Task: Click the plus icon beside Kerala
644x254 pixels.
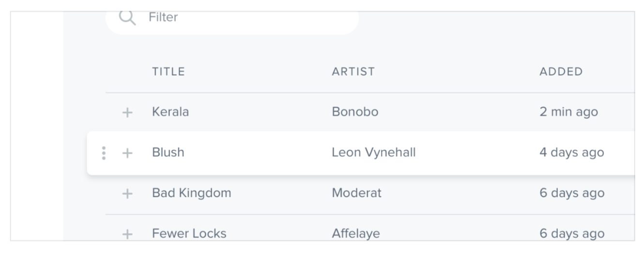Action: [127, 112]
